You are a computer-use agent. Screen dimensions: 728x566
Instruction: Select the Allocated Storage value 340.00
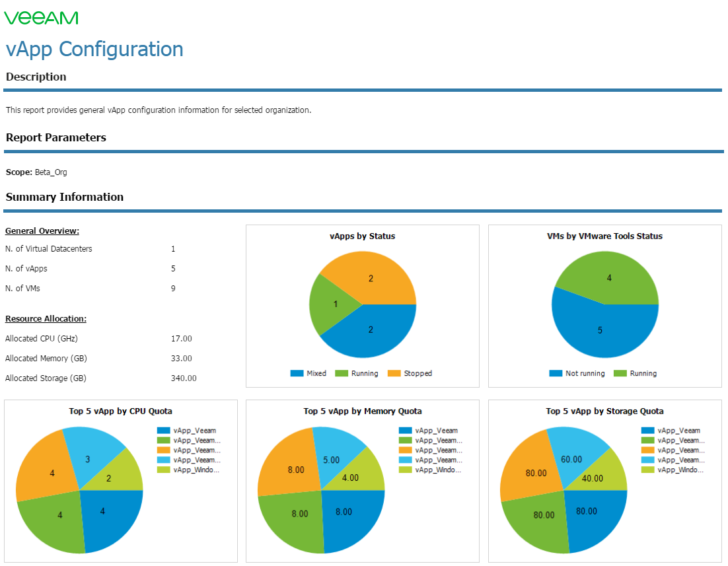pos(184,378)
